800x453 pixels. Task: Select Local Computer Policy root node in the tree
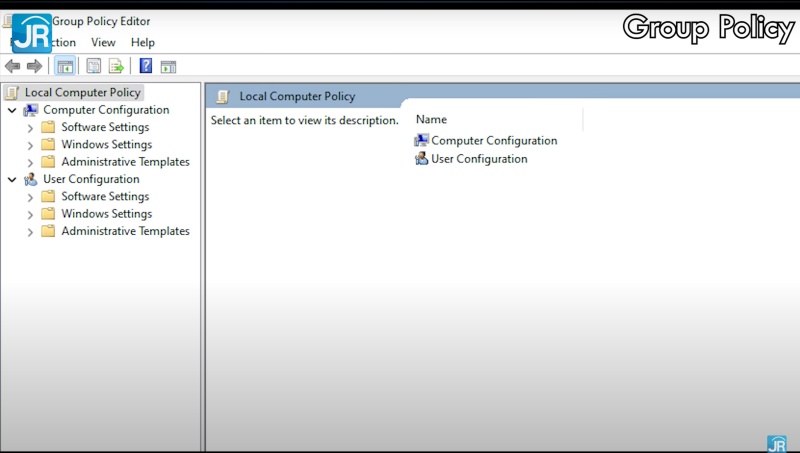(82, 92)
